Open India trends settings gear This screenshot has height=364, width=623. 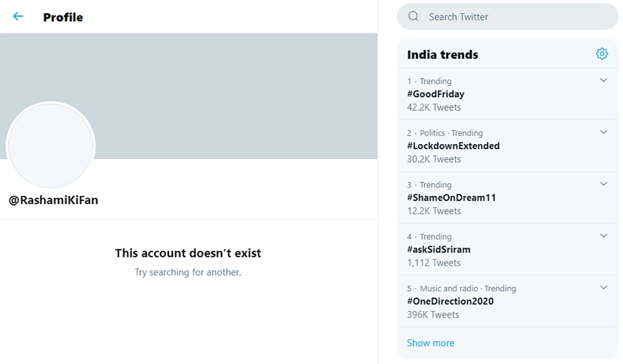pyautogui.click(x=602, y=54)
